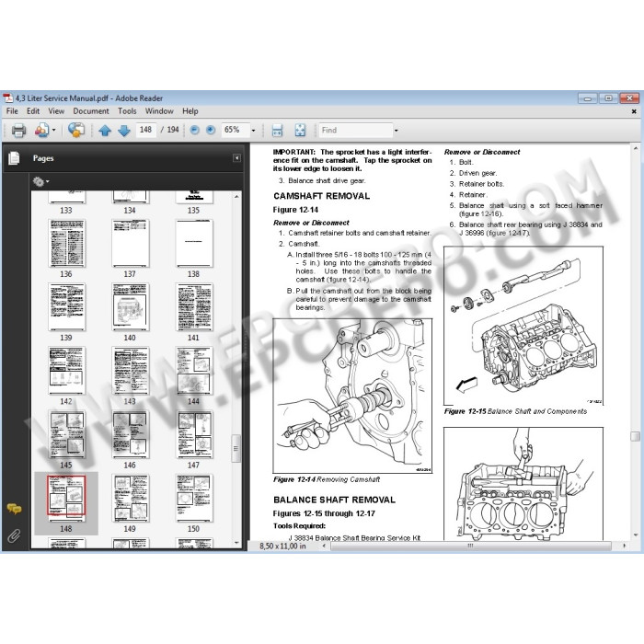Click the zoom out minus icon
This screenshot has height=644, width=644.
tap(195, 131)
